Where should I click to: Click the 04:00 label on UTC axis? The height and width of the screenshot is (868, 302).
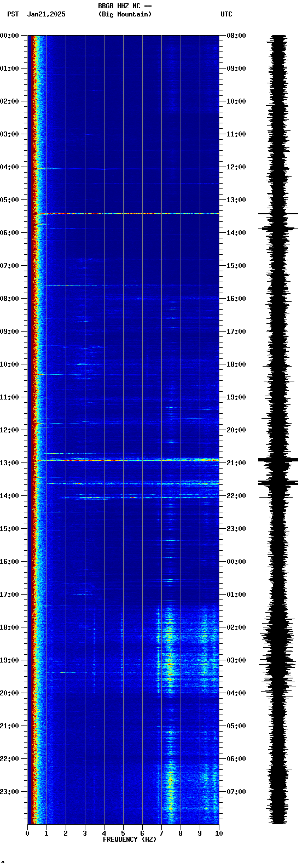[x=236, y=693]
